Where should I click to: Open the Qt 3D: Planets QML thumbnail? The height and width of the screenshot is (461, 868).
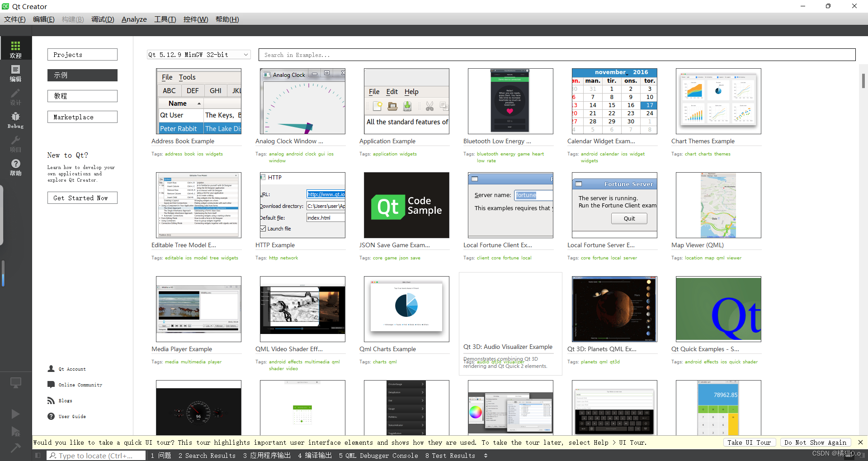click(614, 309)
